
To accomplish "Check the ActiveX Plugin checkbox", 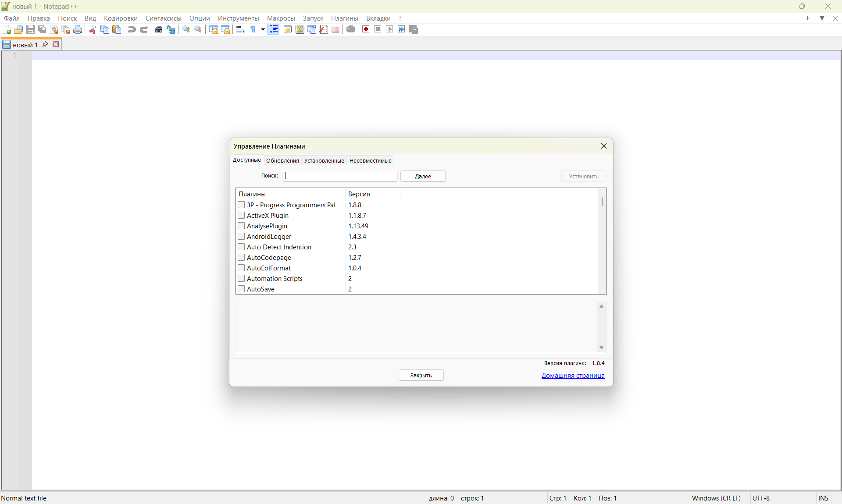I will 241,215.
